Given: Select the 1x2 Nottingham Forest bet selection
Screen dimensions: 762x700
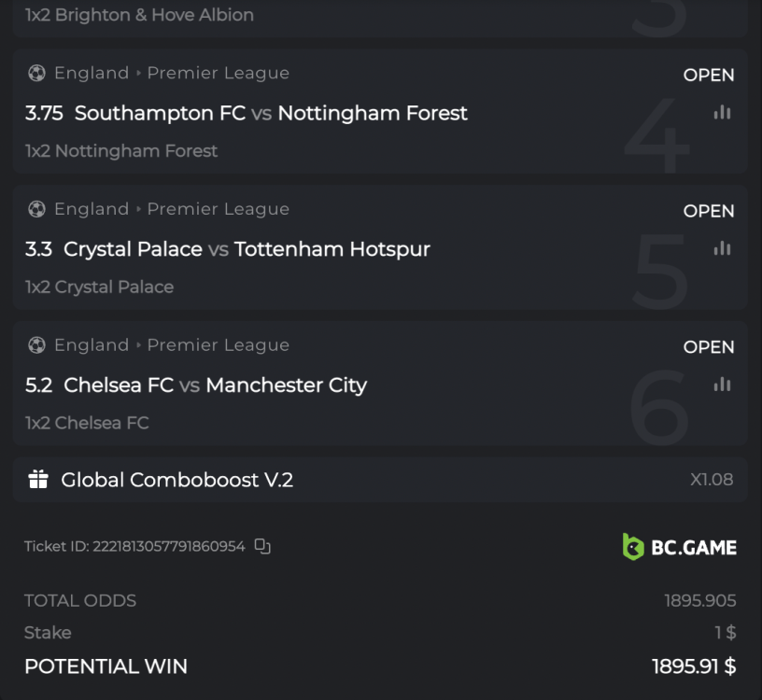Looking at the screenshot, I should (121, 150).
